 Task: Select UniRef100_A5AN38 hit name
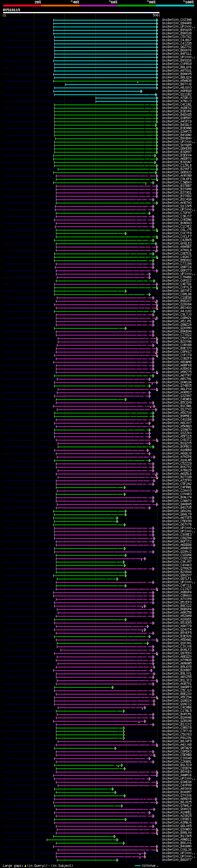pyautogui.click(x=177, y=81)
